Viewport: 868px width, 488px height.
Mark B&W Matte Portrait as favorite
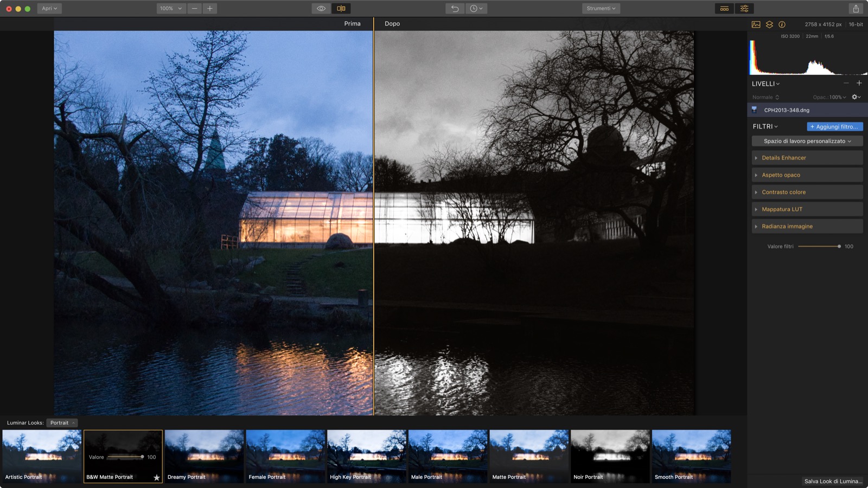pyautogui.click(x=156, y=478)
